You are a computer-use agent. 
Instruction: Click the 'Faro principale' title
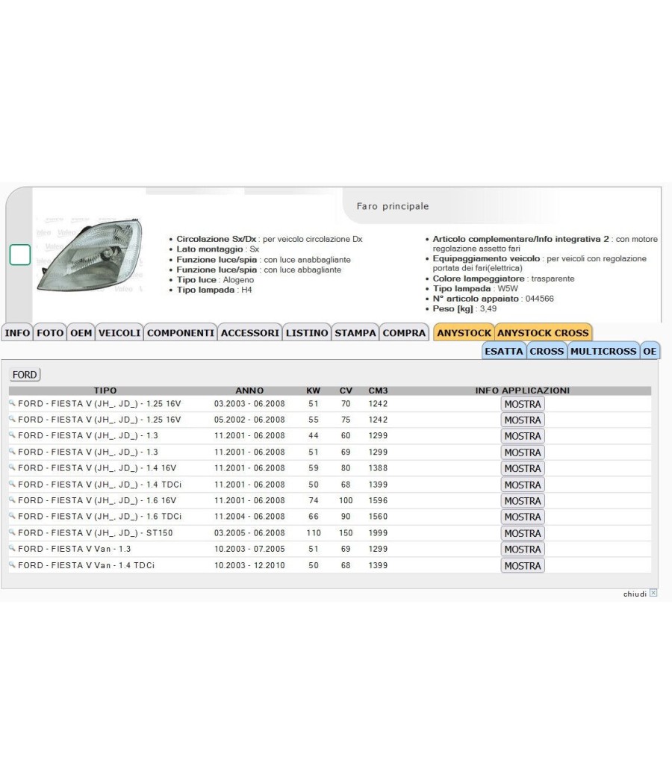pos(393,206)
